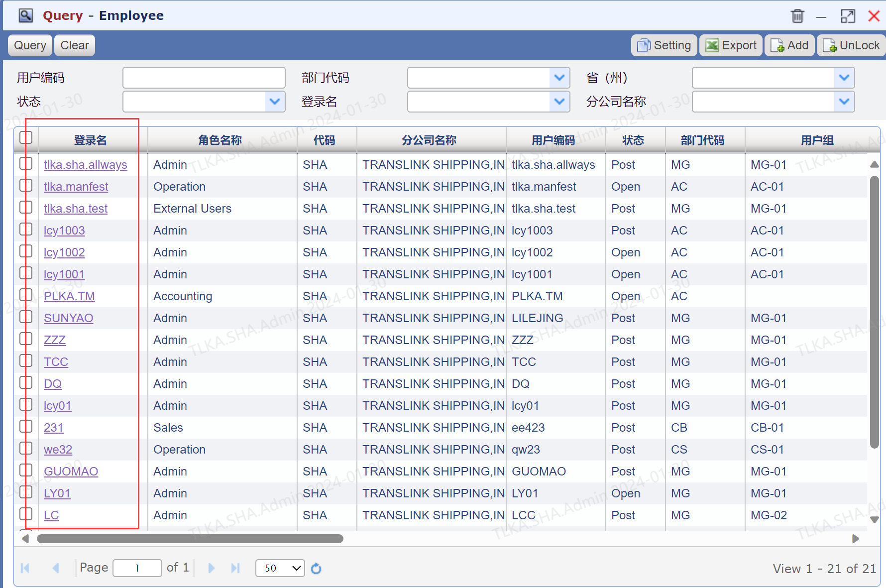Check the row checkbox for tlka.sha.test
Screen dimensions: 886x588
[26, 207]
